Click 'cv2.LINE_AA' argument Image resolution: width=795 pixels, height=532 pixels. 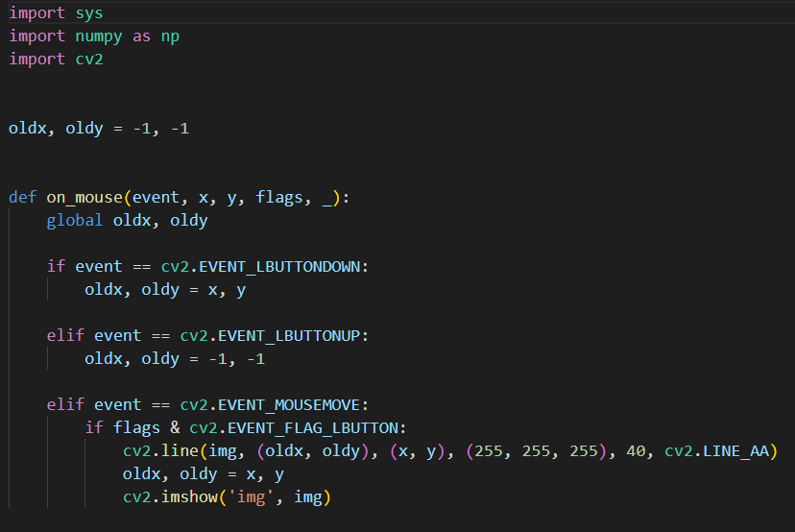(x=717, y=451)
